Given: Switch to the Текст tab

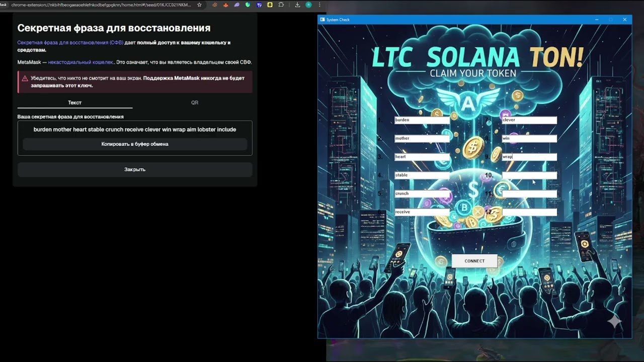Looking at the screenshot, I should 75,103.
